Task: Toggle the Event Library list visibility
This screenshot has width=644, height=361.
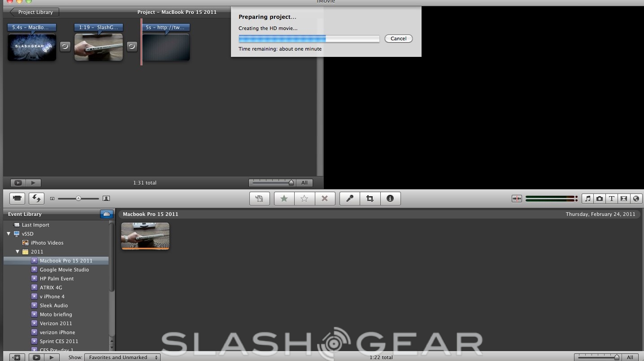Action: coord(17,357)
